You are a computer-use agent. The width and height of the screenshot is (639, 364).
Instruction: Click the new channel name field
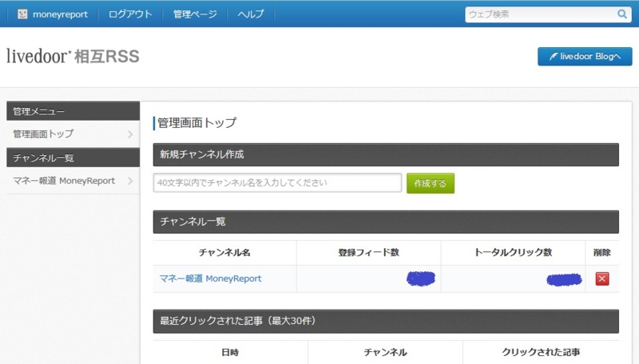pos(277,183)
